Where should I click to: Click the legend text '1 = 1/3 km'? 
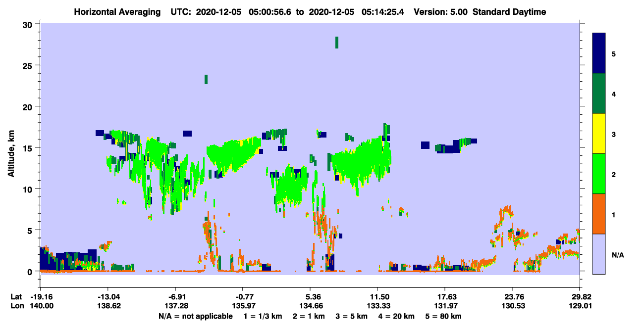pos(263,316)
